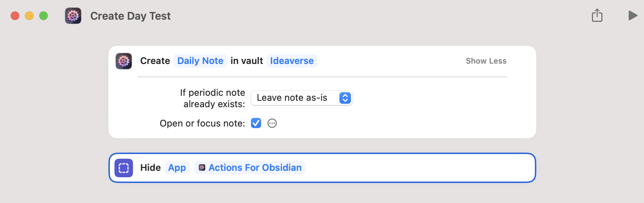Run the shortcut with the play button

click(633, 16)
